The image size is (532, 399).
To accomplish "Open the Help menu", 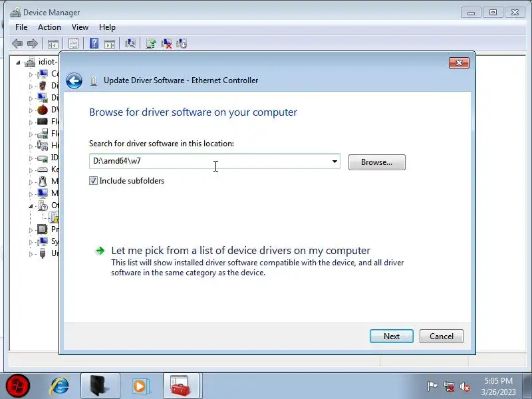I will (x=107, y=27).
